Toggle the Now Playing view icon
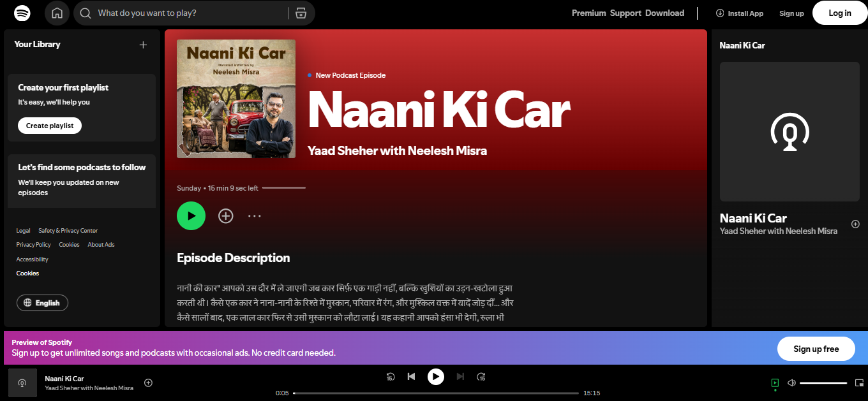The width and height of the screenshot is (868, 401). (775, 383)
